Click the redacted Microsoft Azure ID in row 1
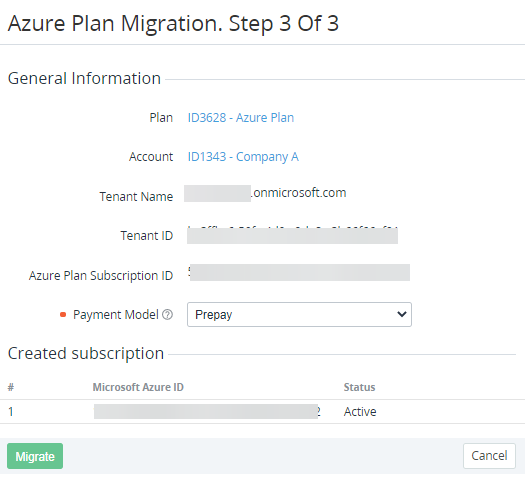525x479 pixels. [x=207, y=411]
